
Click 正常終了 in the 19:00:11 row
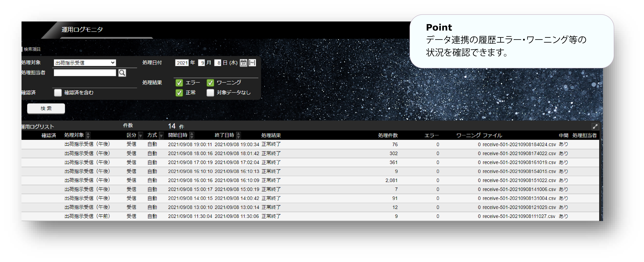(271, 145)
